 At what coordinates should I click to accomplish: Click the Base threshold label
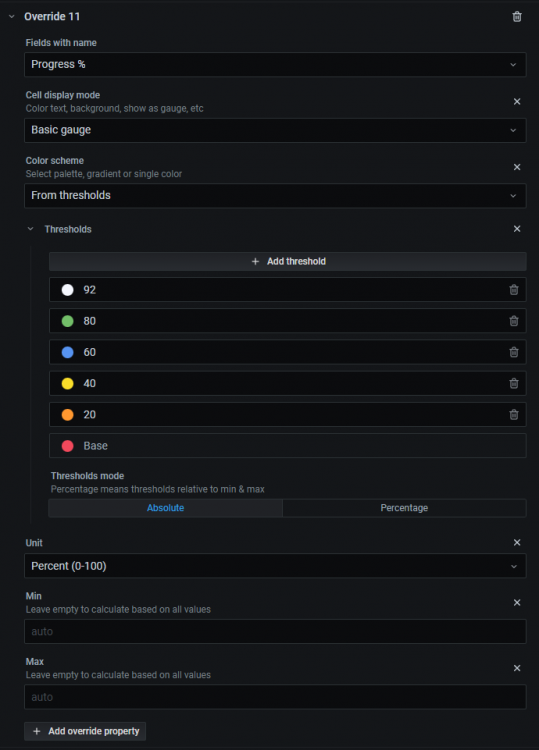95,446
